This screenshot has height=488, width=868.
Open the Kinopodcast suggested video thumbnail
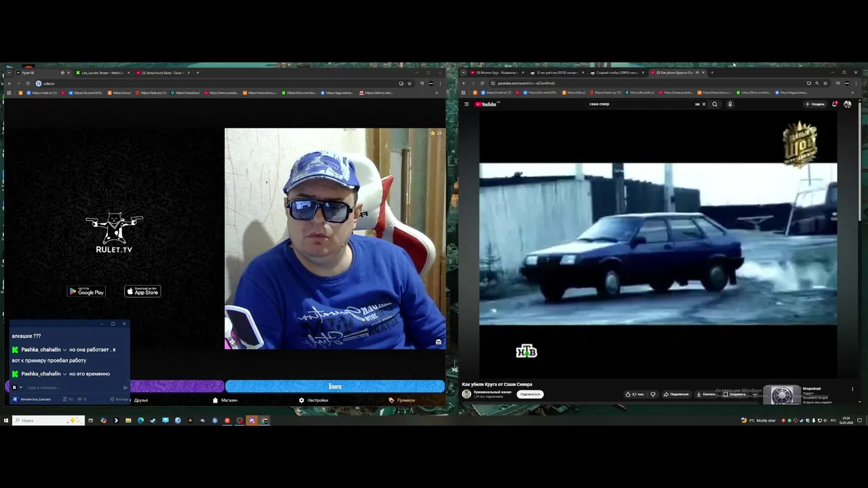[782, 395]
